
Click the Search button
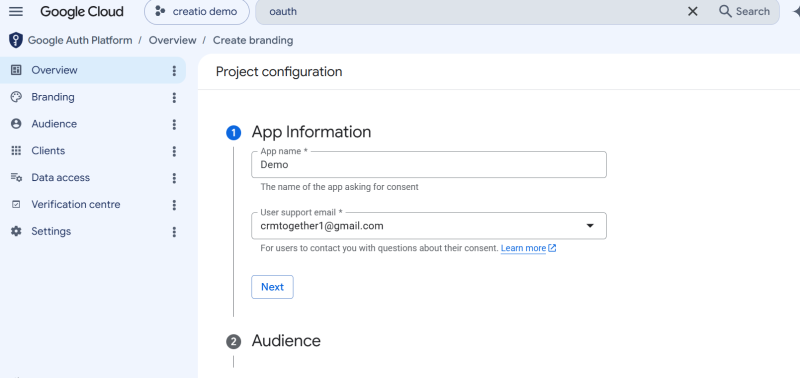(744, 12)
